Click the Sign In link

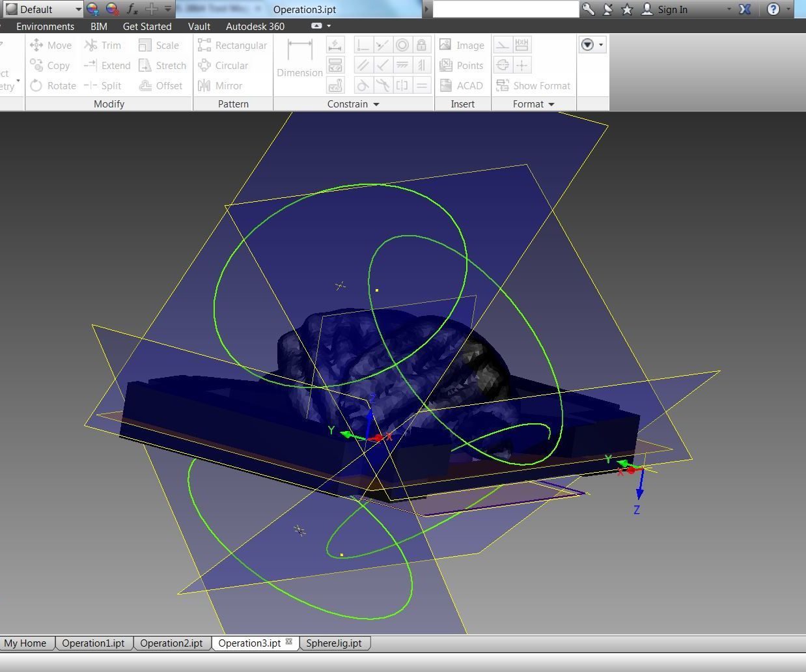[x=672, y=9]
